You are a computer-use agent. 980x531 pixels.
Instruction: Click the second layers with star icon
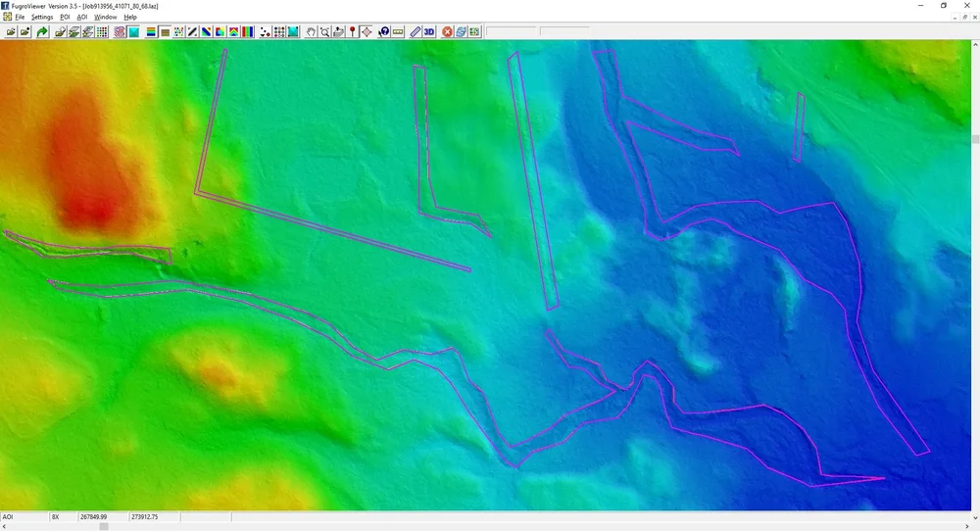pos(87,32)
